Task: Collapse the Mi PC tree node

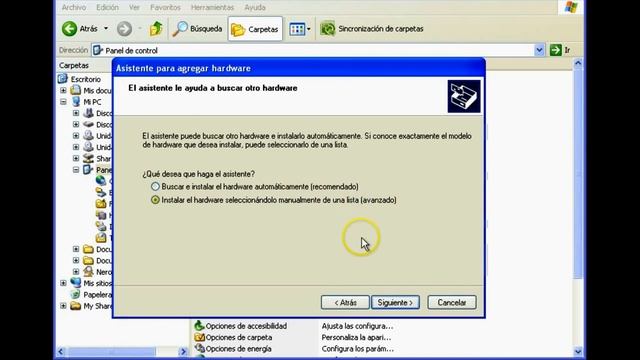Action: pos(63,102)
